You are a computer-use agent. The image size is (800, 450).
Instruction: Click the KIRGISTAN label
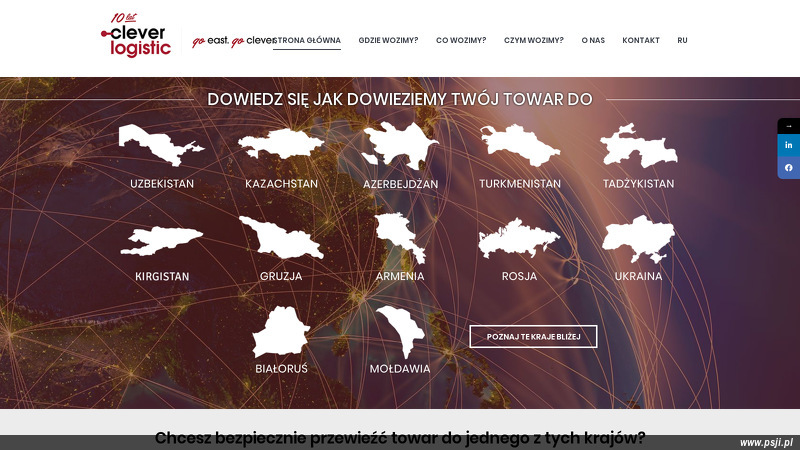coord(162,277)
